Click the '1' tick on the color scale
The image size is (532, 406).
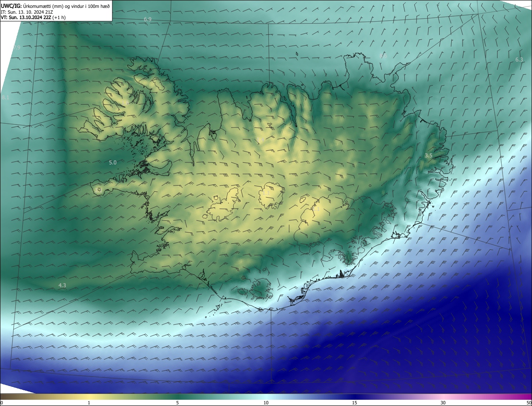[89, 403]
